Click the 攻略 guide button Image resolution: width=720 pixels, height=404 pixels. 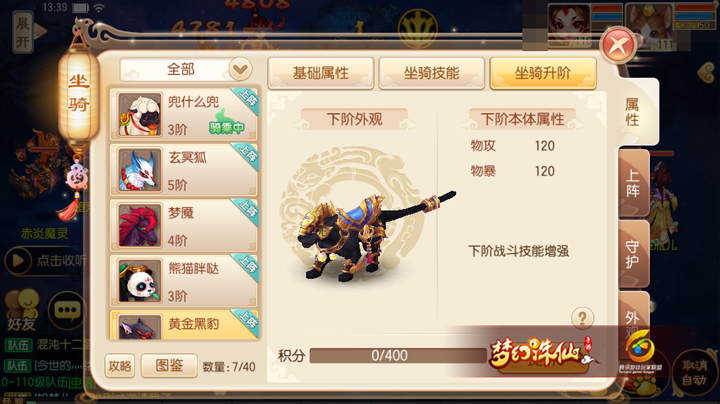(120, 365)
